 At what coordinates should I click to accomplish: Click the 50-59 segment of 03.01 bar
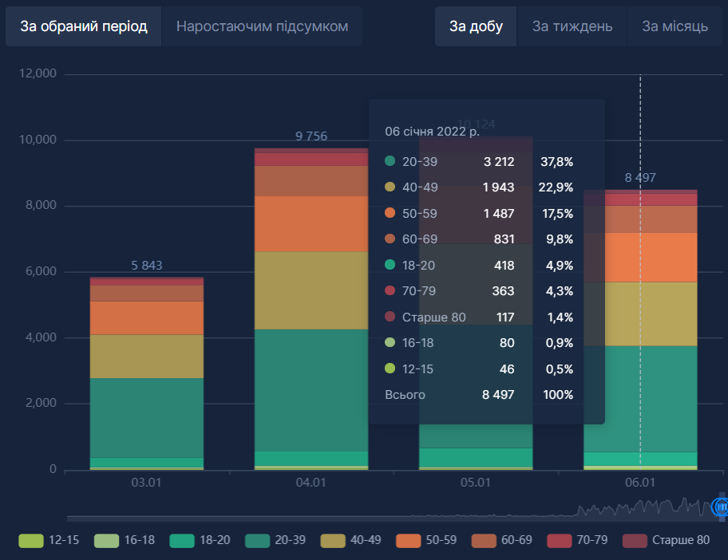tap(147, 318)
